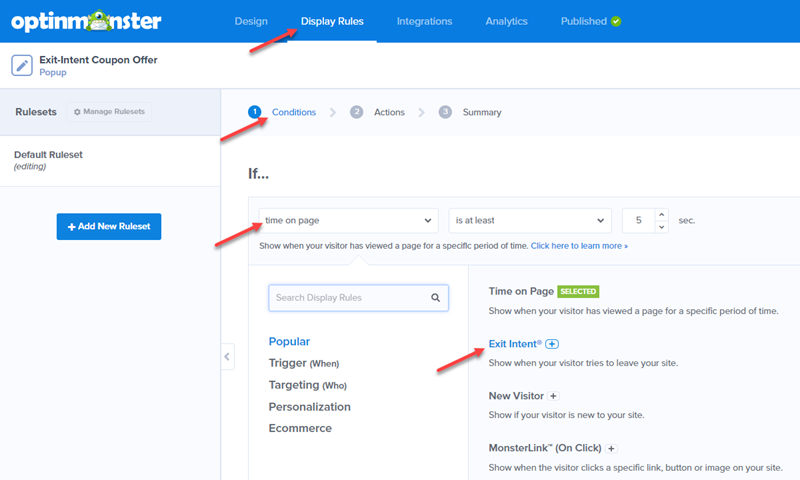Viewport: 800px width, 480px height.
Task: Select the Popular category
Action: (x=289, y=341)
